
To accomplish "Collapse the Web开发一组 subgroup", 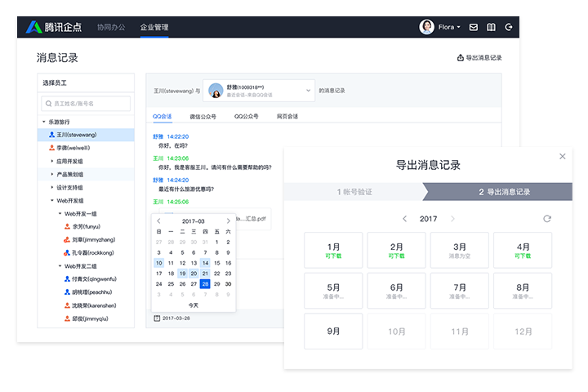I will [60, 214].
